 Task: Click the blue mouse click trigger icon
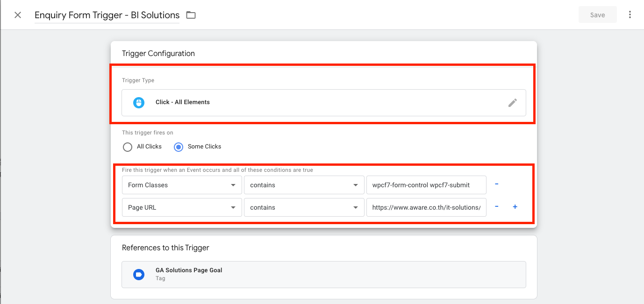tap(139, 102)
